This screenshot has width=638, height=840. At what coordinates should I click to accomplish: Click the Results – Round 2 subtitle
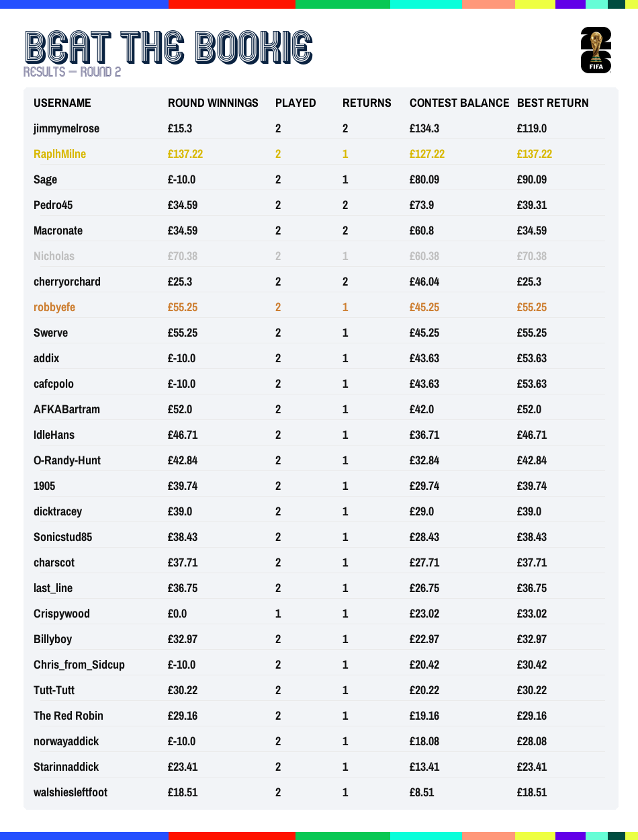[73, 72]
